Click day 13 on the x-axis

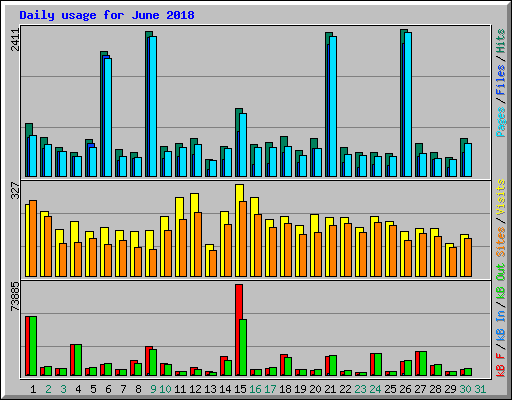tap(210, 389)
